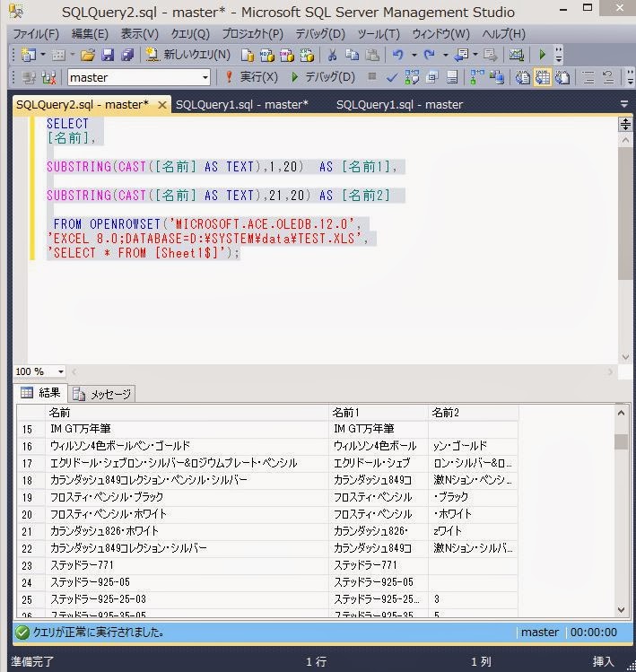Show the メッセージ messages tab
636x672 pixels.
[102, 394]
